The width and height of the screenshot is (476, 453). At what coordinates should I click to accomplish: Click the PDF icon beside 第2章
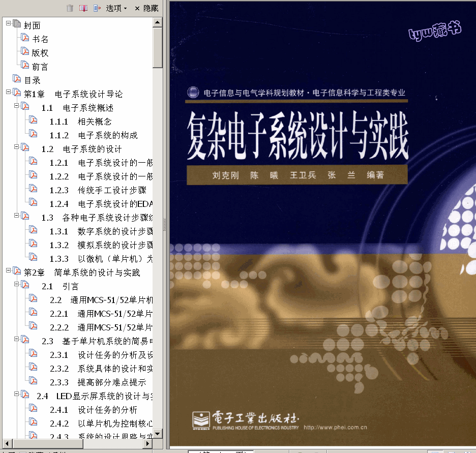[17, 271]
